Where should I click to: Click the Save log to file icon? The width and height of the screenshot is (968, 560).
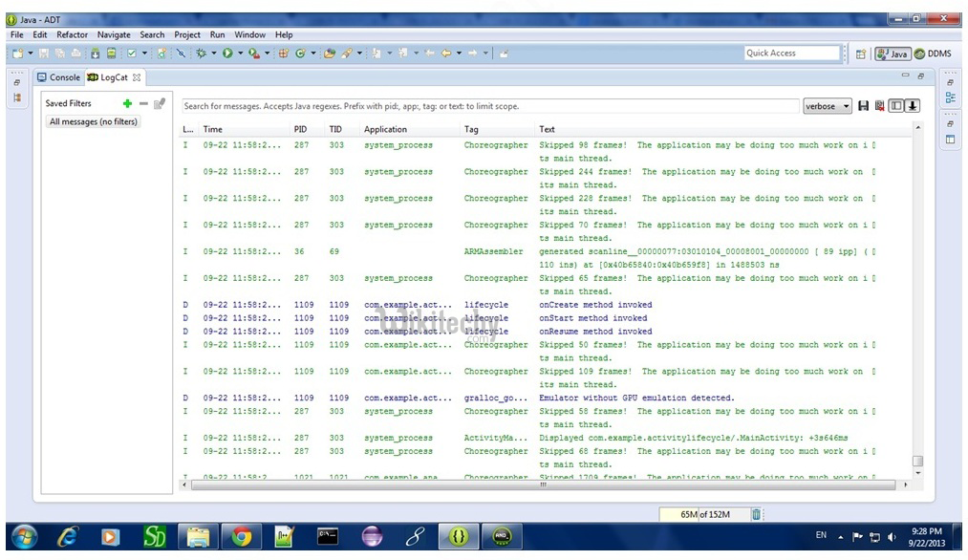click(864, 106)
